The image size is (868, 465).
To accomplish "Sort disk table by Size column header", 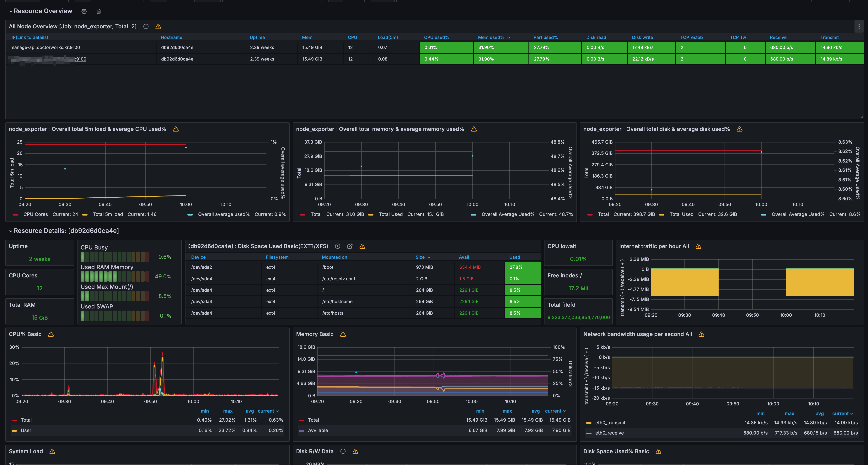I will click(423, 257).
